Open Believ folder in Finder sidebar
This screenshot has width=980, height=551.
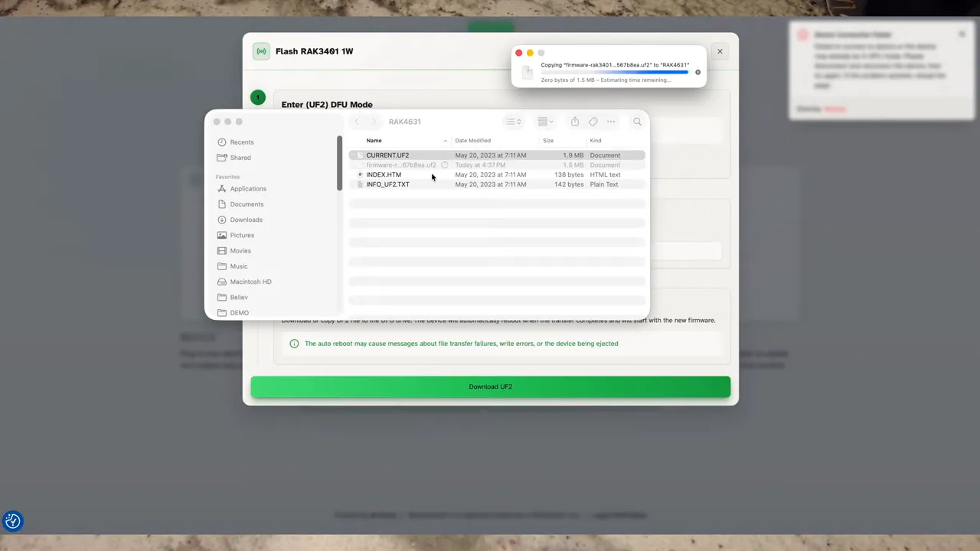[x=238, y=297]
